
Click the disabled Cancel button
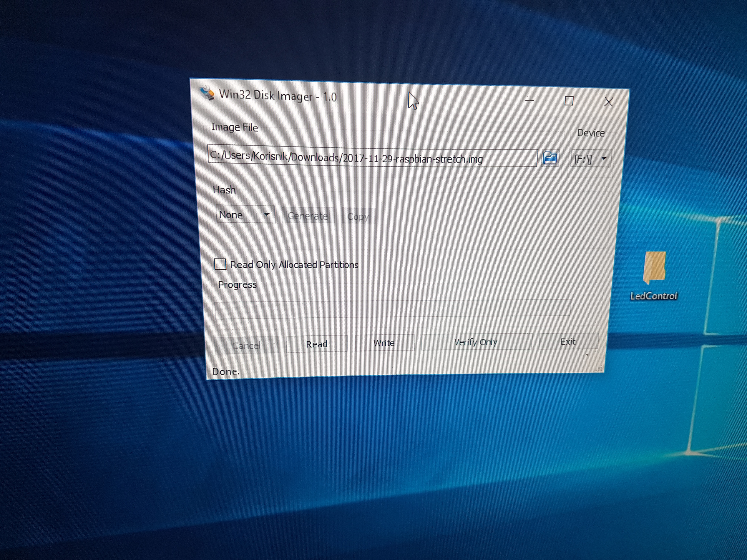pos(246,345)
